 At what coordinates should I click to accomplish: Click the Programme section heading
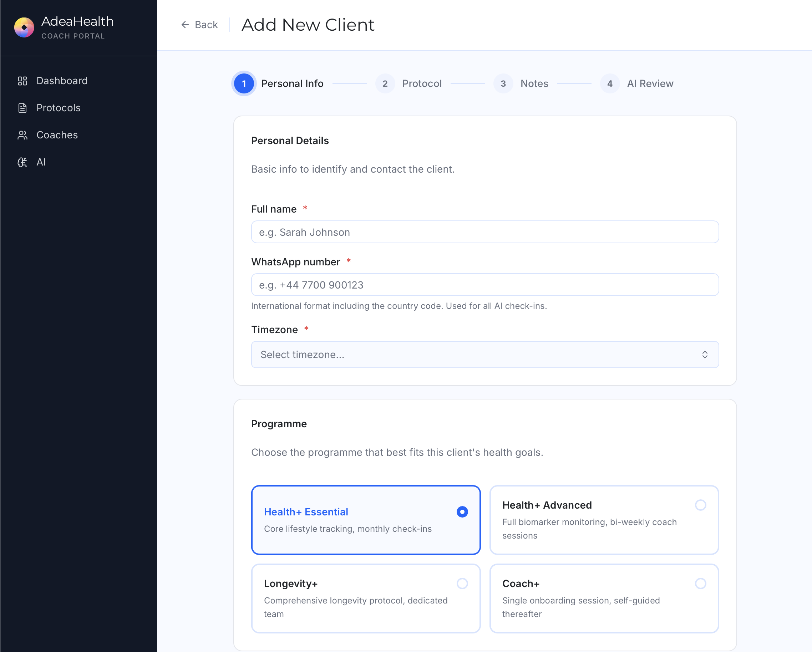(279, 424)
